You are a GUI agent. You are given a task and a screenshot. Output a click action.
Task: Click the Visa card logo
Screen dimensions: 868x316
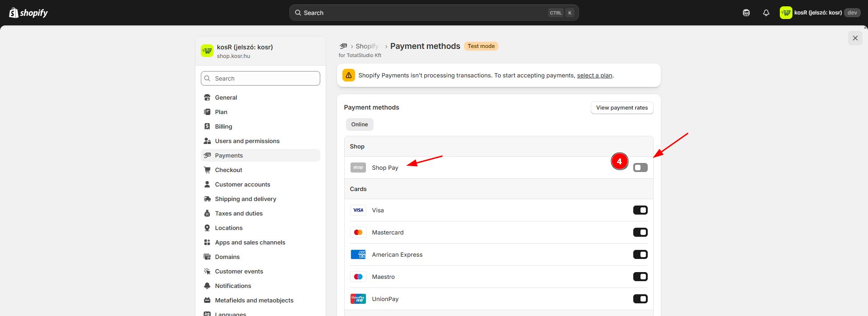358,210
